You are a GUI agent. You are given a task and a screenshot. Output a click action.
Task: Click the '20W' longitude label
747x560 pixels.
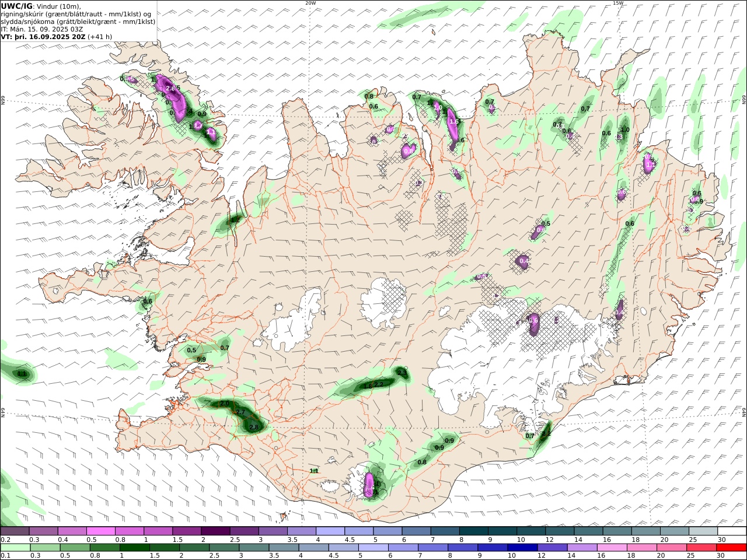[310, 3]
